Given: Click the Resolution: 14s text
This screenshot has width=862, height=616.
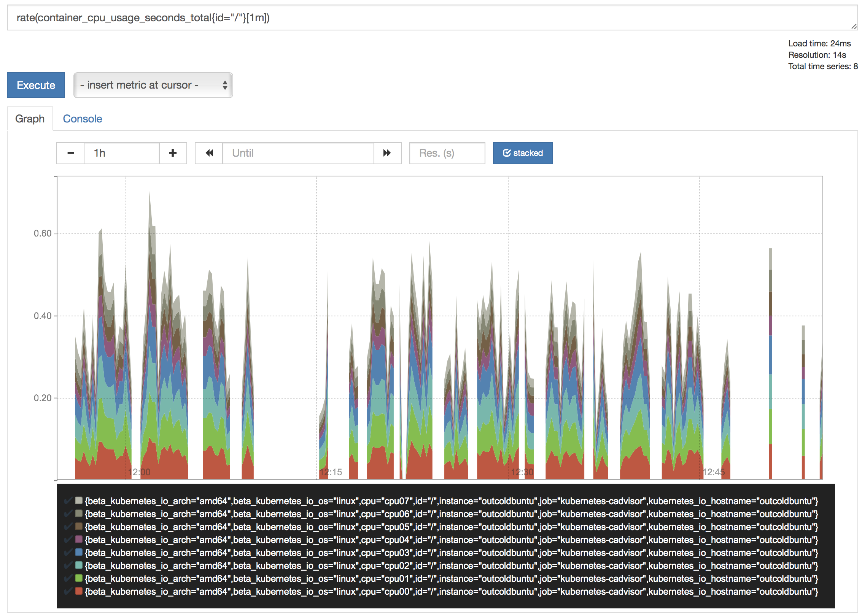Looking at the screenshot, I should pos(817,55).
